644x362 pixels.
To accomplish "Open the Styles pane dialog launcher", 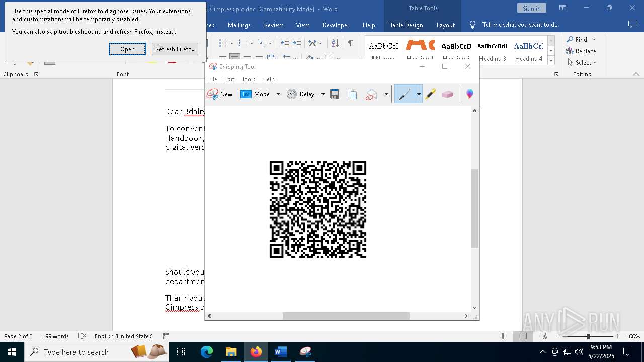I will [556, 74].
